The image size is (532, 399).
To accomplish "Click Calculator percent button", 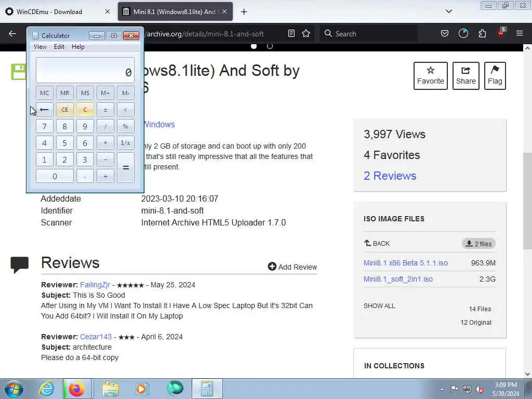I will (x=126, y=126).
